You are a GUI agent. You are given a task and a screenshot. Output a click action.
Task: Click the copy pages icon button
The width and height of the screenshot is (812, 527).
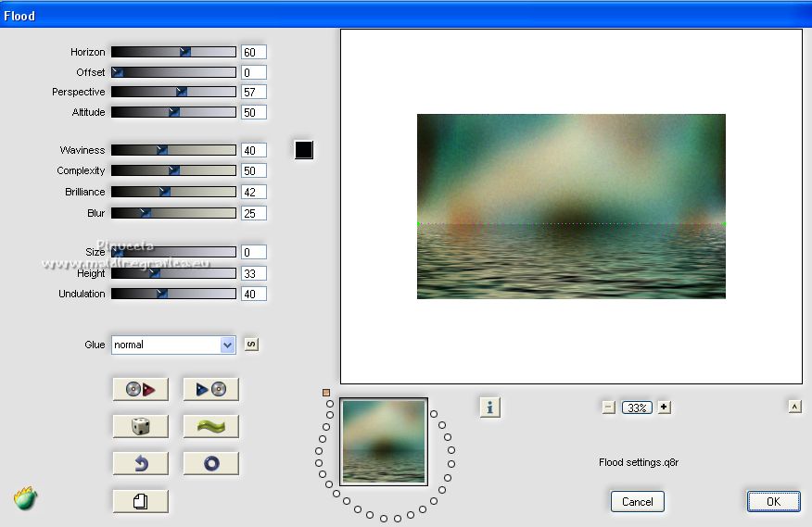tap(140, 501)
